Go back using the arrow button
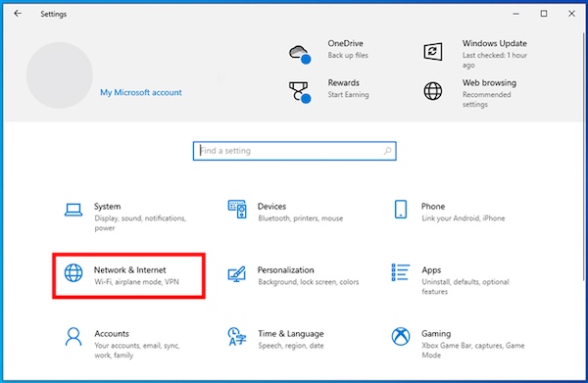Screen dimensions: 588x383 point(18,14)
